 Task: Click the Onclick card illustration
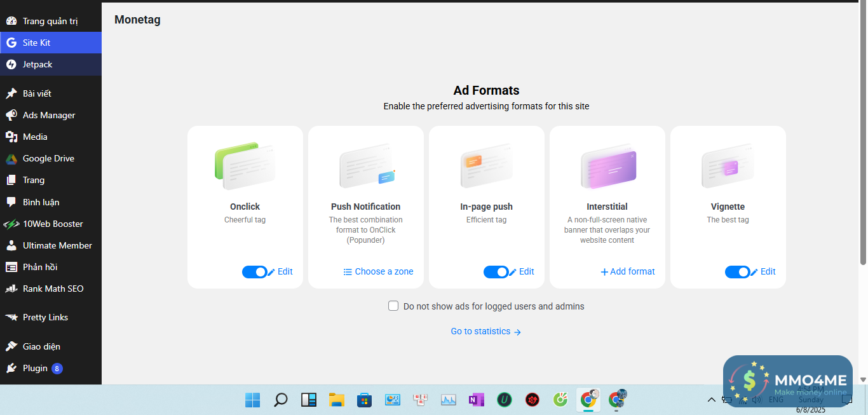point(245,166)
